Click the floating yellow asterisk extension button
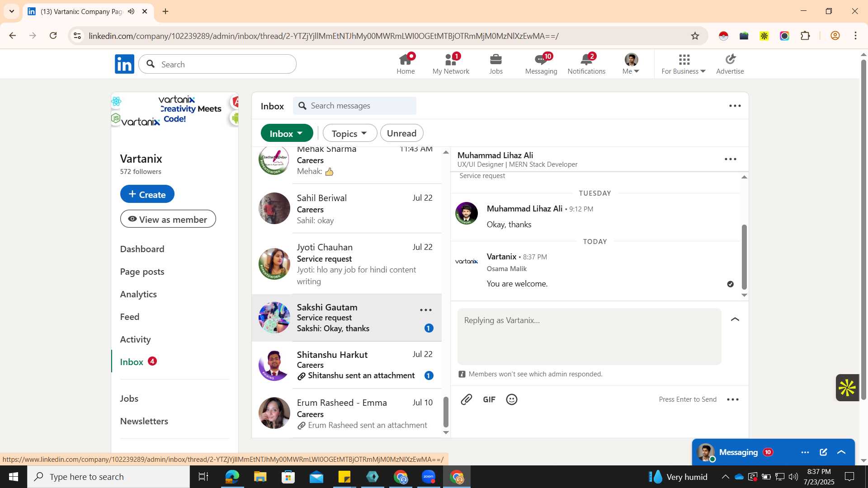 click(x=847, y=388)
